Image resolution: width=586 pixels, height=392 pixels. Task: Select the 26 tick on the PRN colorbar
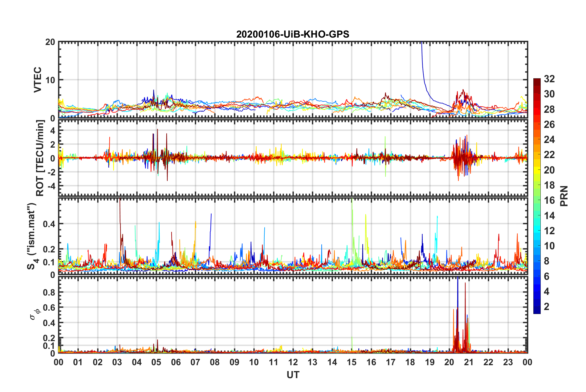click(x=549, y=125)
